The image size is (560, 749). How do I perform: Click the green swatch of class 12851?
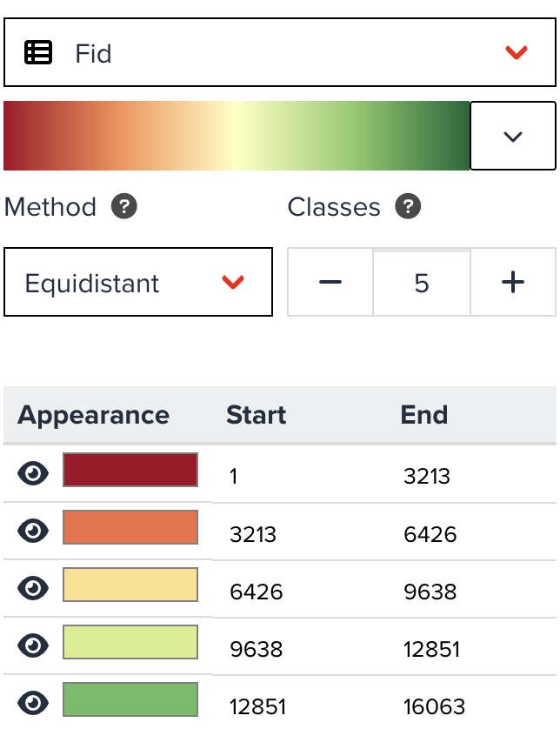[130, 700]
